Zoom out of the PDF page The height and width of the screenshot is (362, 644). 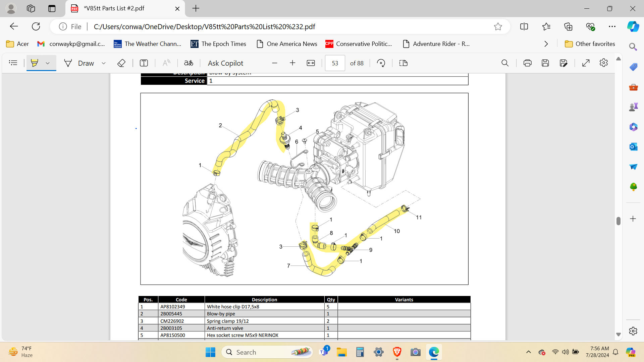[x=275, y=63]
